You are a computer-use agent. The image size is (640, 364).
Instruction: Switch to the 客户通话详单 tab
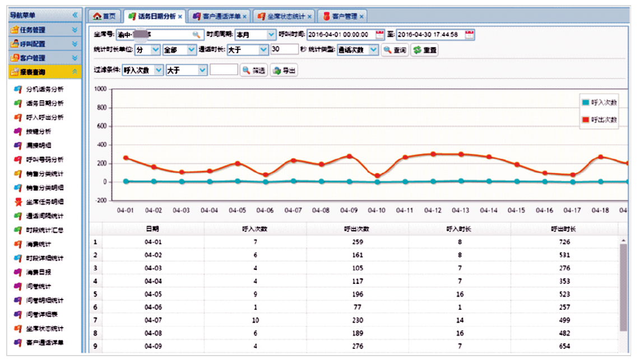click(217, 16)
